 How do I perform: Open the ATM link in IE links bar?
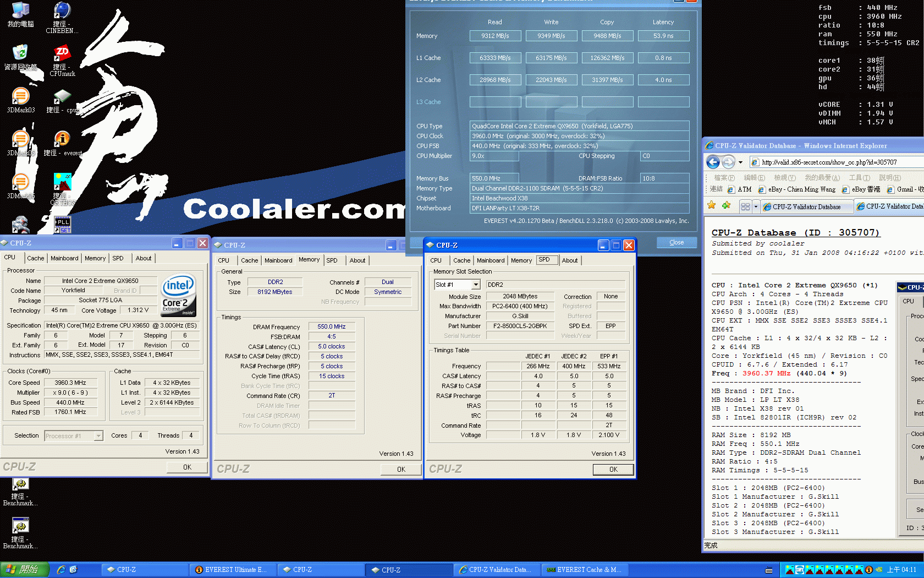pos(739,189)
